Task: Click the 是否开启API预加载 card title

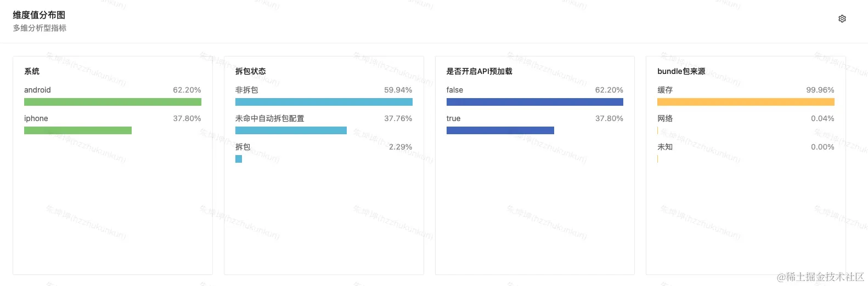Action: (480, 71)
